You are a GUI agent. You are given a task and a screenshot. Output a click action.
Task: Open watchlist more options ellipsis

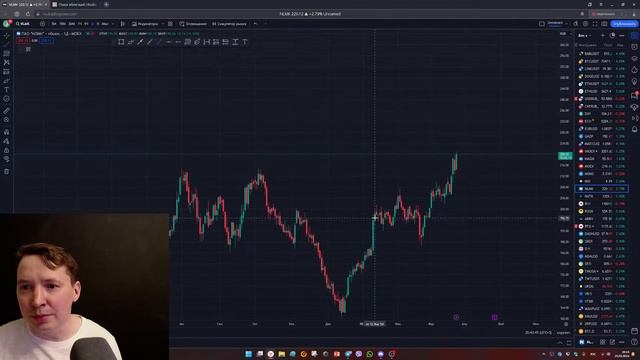[622, 36]
